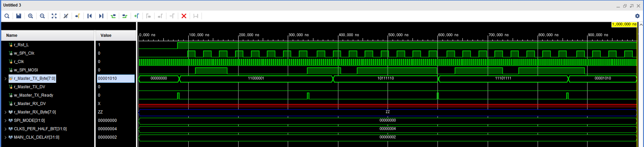Viewport: 644px width, 147px height.
Task: Go to the next transition
Action: (x=125, y=16)
